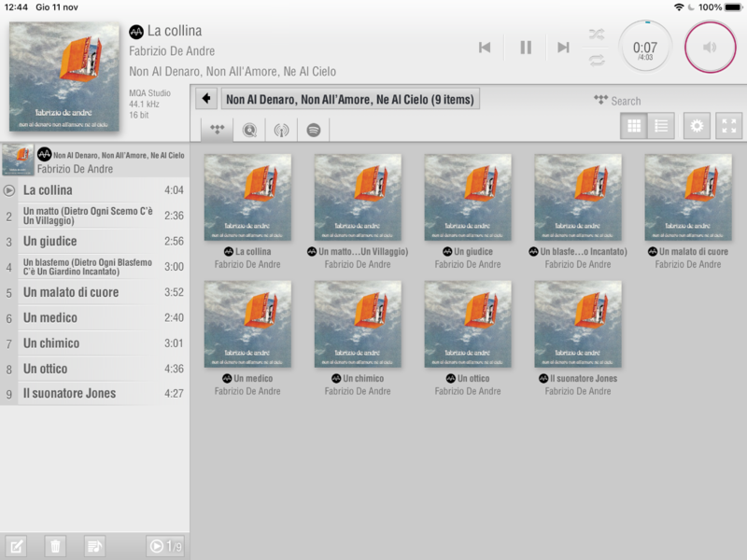Go back using the arrow button
This screenshot has width=747, height=560.
coord(206,99)
